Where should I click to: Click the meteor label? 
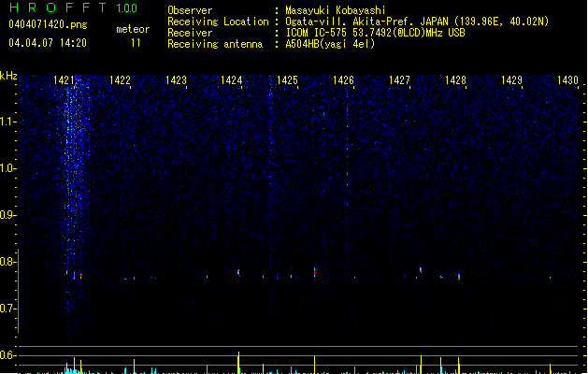coord(133,29)
